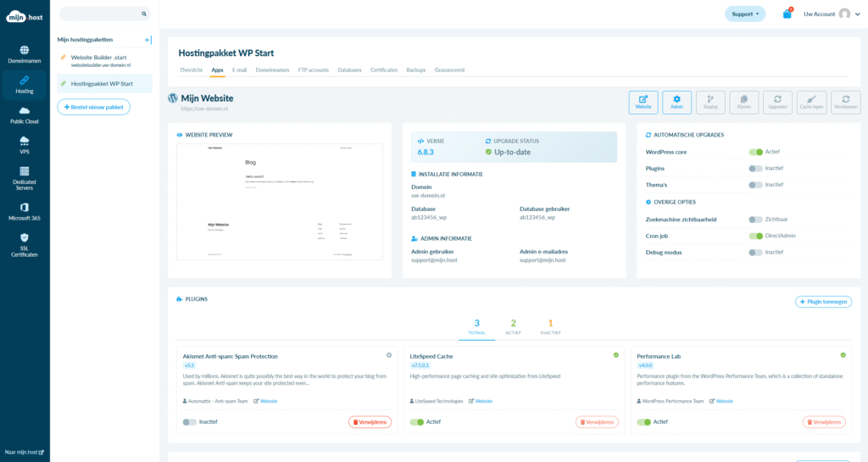Open the Support dropdown
This screenshot has height=462, width=868.
coord(744,14)
